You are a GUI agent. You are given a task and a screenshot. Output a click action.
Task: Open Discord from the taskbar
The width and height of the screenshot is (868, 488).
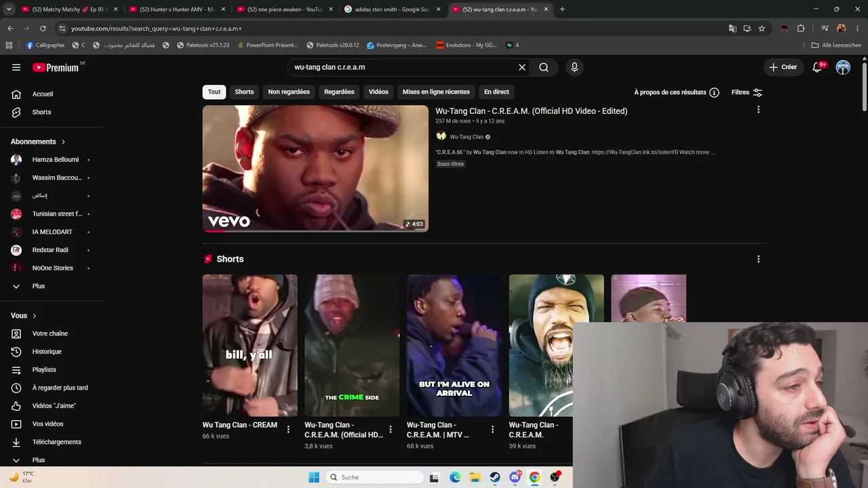(x=515, y=477)
